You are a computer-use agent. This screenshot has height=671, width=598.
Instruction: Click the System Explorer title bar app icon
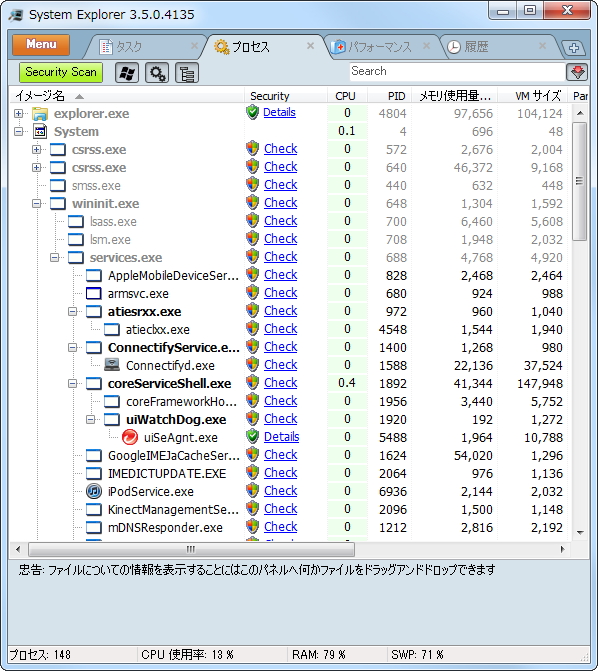[x=16, y=15]
